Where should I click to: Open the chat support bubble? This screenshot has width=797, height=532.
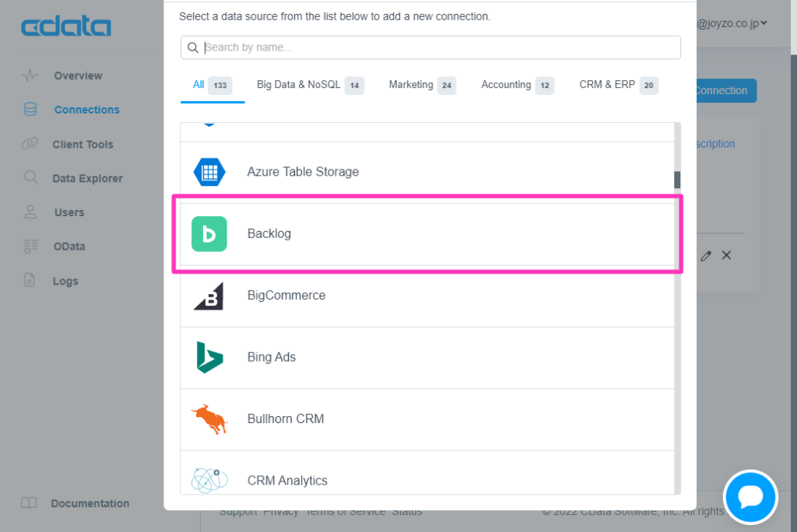coord(751,496)
